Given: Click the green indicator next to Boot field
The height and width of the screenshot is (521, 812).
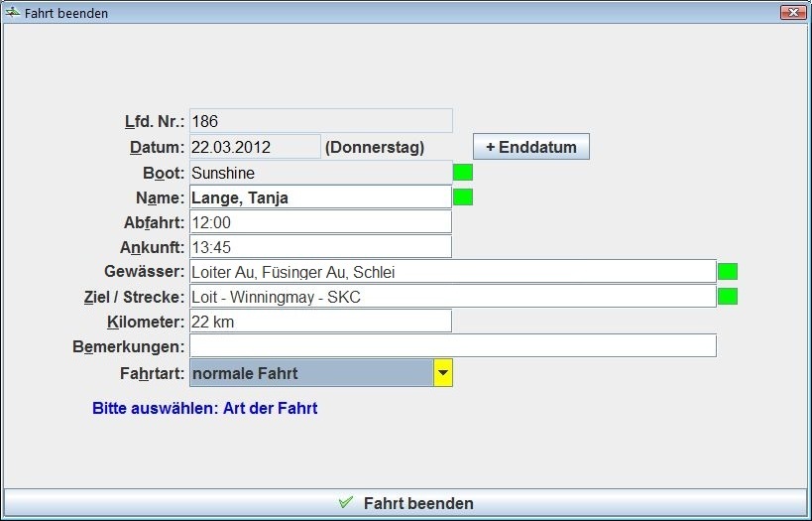Looking at the screenshot, I should click(x=463, y=173).
